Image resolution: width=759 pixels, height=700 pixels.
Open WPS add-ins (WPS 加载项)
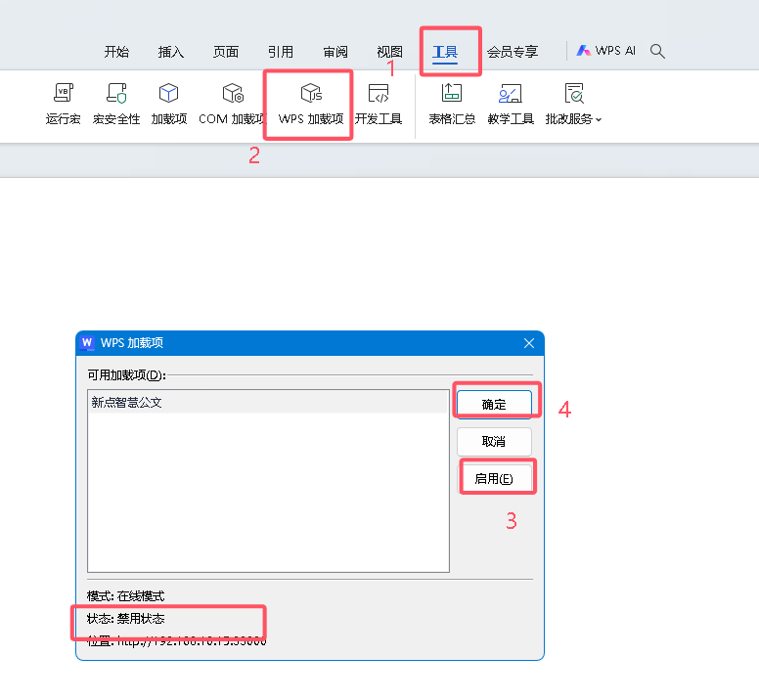(x=311, y=104)
